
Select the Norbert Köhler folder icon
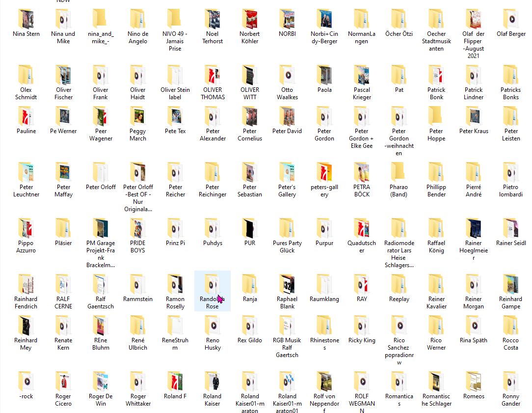(x=250, y=19)
